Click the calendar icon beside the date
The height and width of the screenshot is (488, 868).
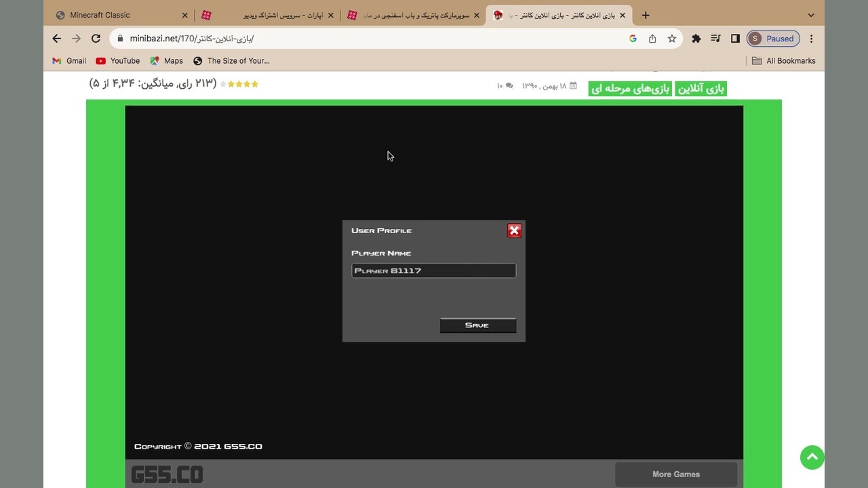point(572,86)
